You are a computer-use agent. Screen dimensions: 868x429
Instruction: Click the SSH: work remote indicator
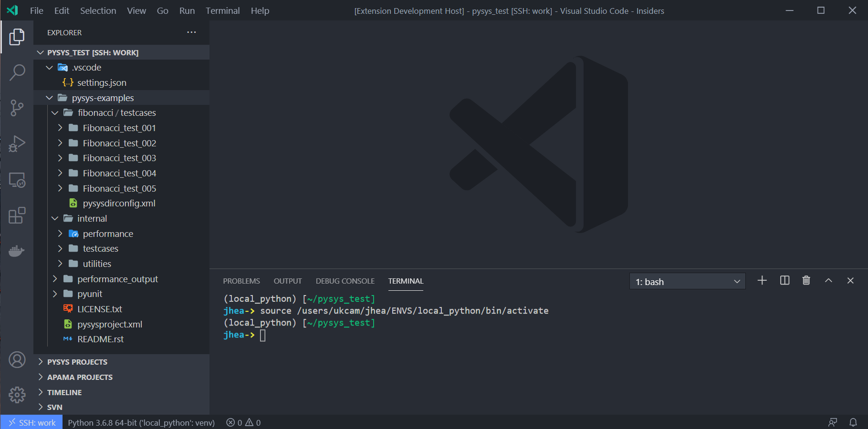point(32,422)
